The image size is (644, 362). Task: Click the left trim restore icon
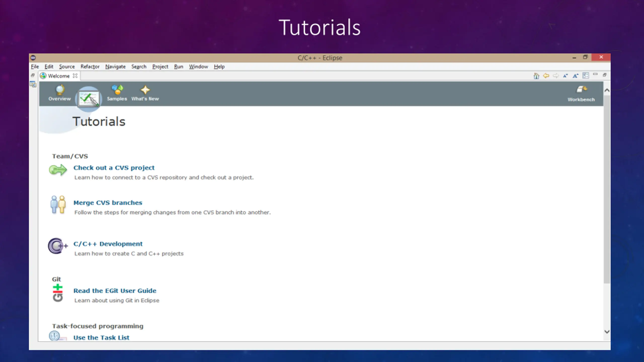[x=33, y=75]
